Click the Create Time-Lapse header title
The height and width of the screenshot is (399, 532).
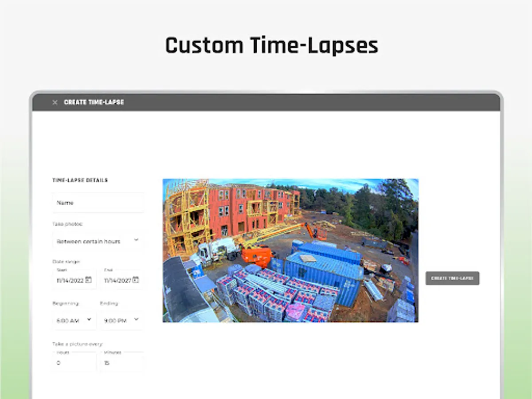click(x=94, y=102)
